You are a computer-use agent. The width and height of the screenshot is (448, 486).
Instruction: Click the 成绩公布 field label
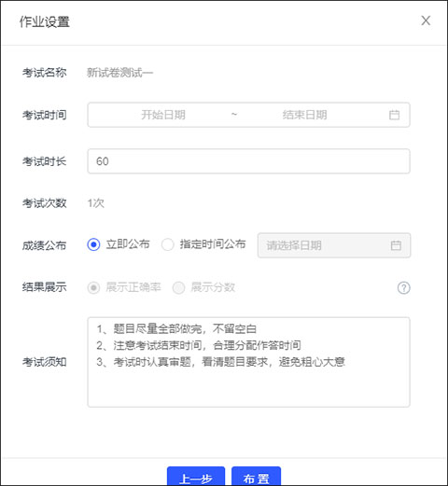[44, 245]
